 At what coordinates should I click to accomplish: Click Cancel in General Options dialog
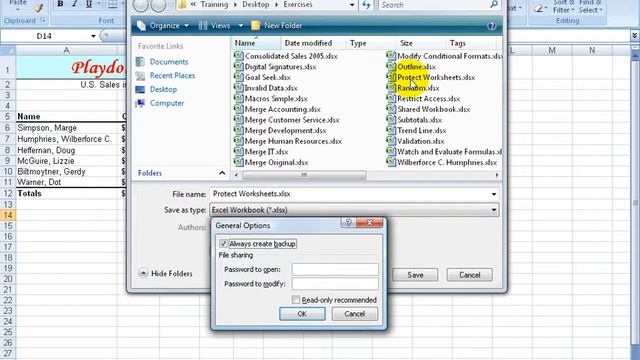click(354, 314)
